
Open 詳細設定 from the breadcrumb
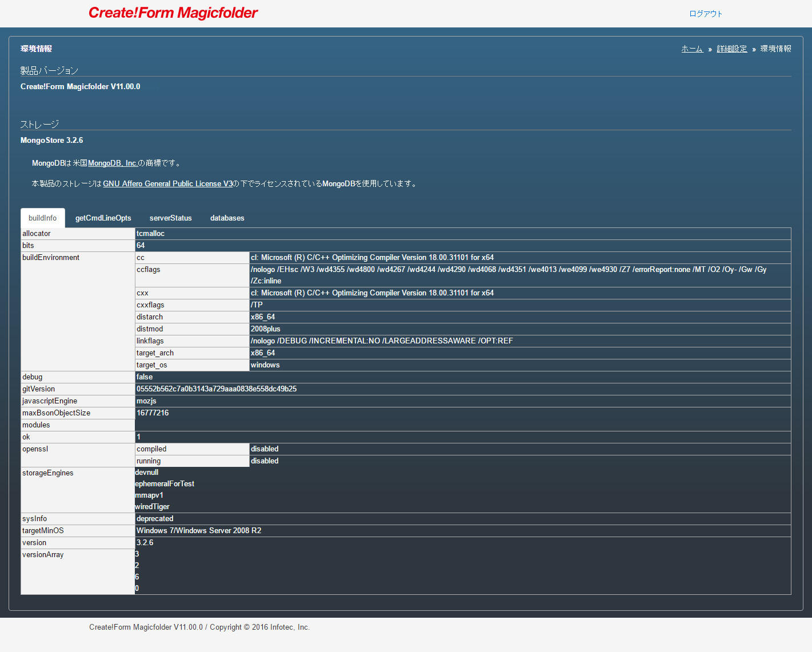[732, 49]
